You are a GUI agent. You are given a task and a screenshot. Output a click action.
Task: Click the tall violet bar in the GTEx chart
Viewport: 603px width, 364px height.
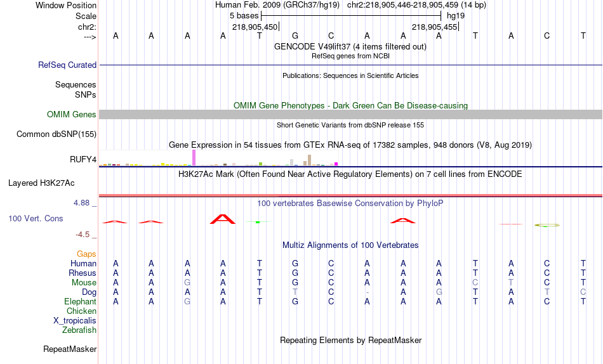coord(194,158)
